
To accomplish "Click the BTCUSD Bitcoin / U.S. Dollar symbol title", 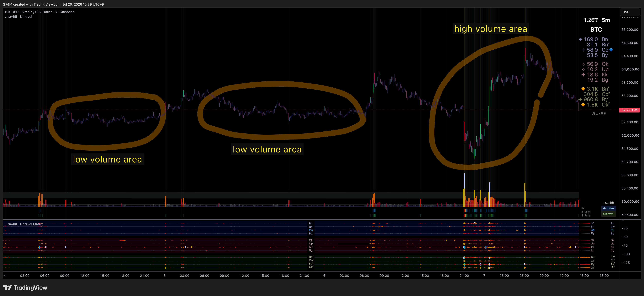I will (x=40, y=12).
